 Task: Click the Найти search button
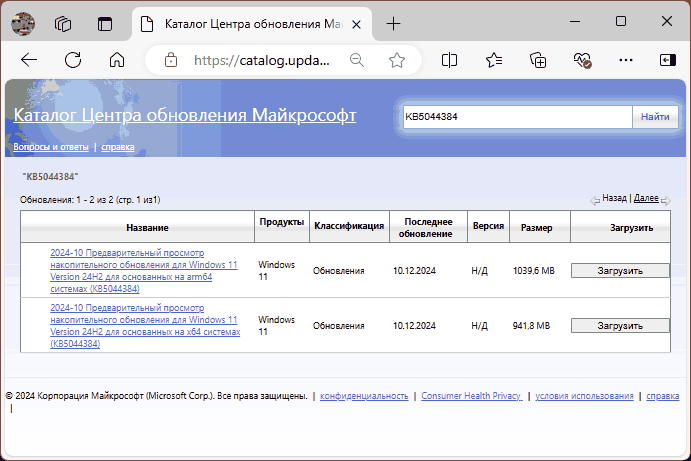655,117
